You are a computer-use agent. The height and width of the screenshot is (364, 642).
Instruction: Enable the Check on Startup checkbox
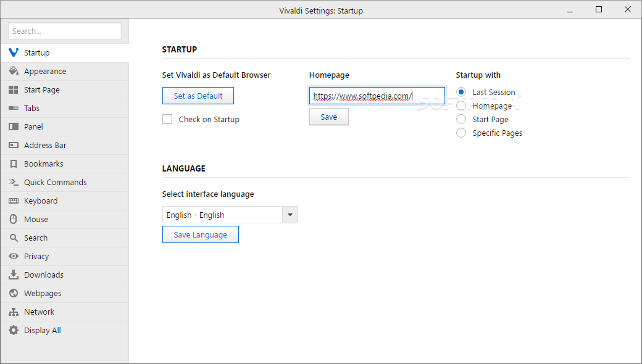tap(167, 119)
